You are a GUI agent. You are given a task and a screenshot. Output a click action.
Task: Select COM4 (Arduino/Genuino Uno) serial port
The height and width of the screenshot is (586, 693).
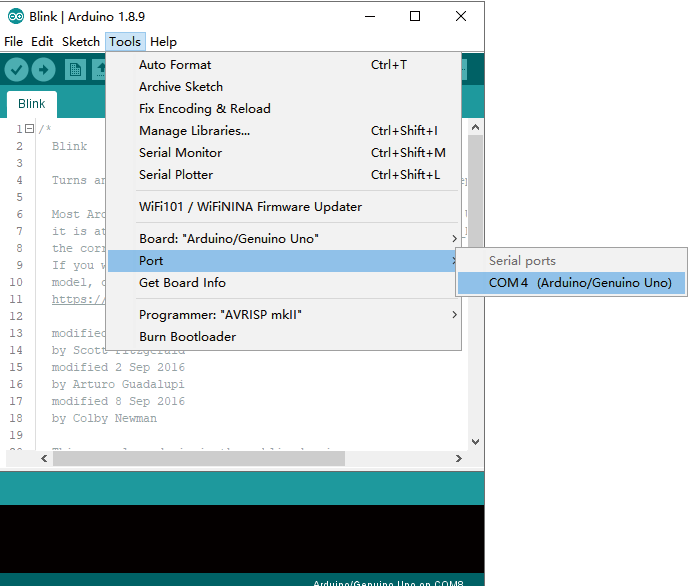[x=571, y=283]
